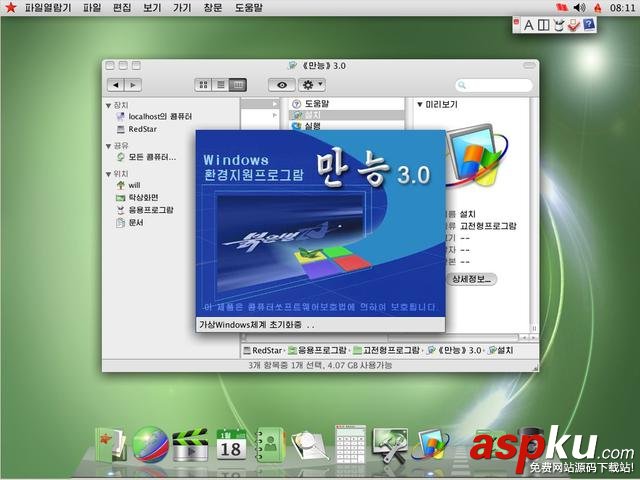Click the red checkmark icon in input toolbar
This screenshot has width=640, height=480.
click(x=573, y=25)
